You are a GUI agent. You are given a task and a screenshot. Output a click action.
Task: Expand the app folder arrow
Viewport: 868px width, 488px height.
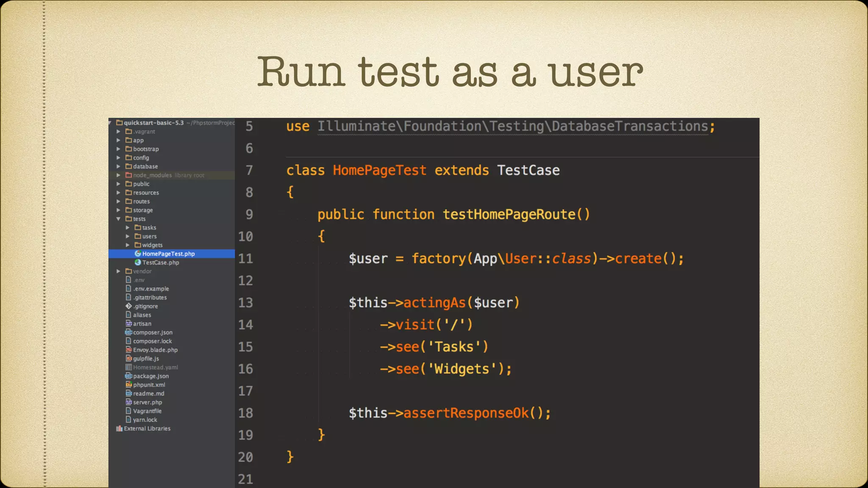click(119, 140)
